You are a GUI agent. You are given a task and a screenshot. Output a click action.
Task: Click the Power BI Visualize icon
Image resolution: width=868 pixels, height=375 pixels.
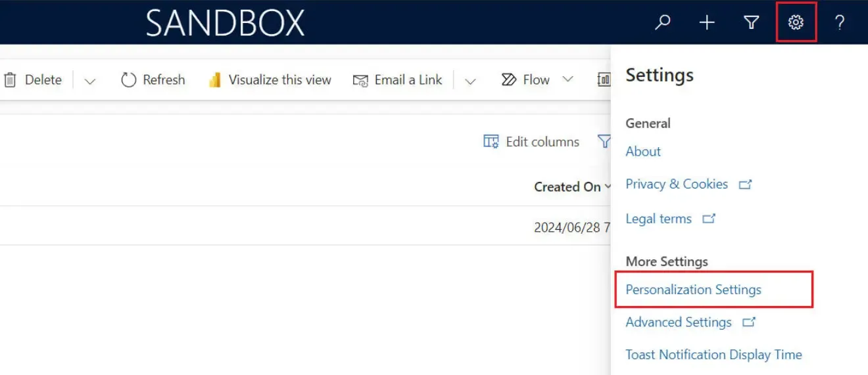coord(214,80)
